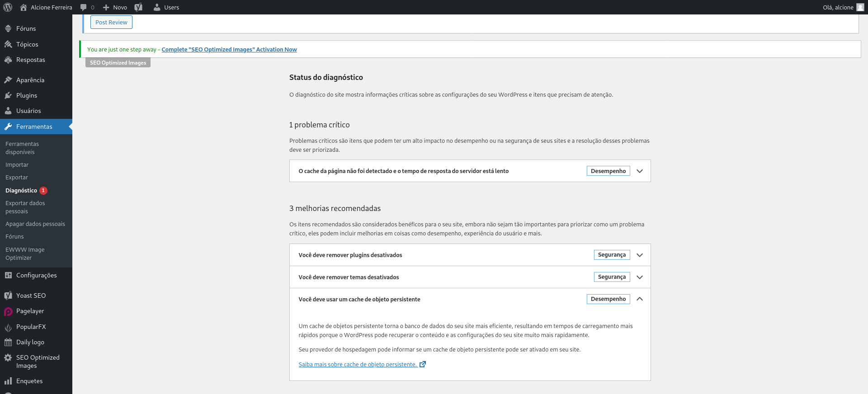Screen dimensions: 868x394
Task: Click the comments bubble icon in admin bar
Action: (84, 7)
